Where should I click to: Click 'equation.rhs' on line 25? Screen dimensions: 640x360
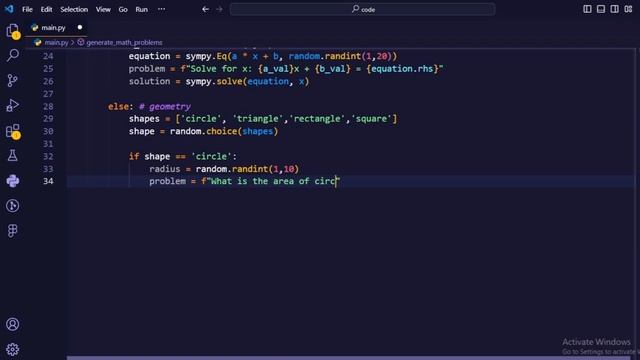402,69
